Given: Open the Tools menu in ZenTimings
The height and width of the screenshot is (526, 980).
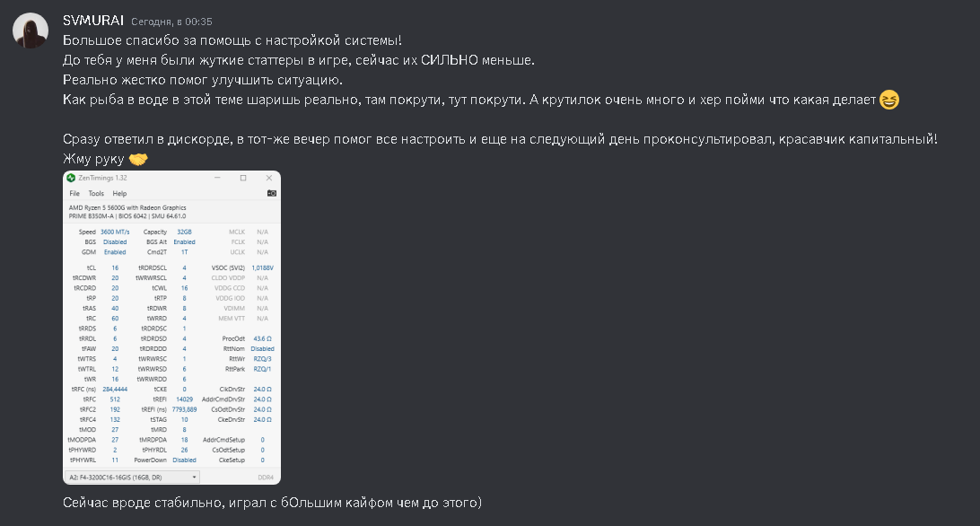Looking at the screenshot, I should (96, 193).
